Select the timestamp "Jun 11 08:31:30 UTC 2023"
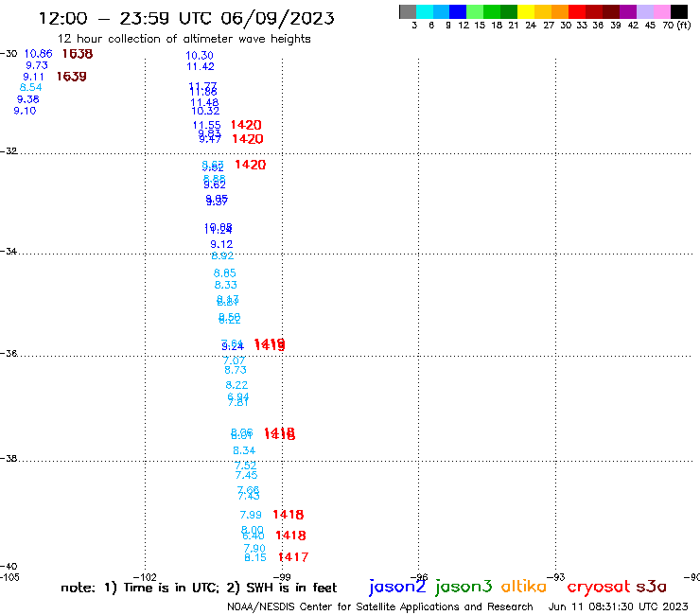This screenshot has height=615, width=700. coord(619,606)
